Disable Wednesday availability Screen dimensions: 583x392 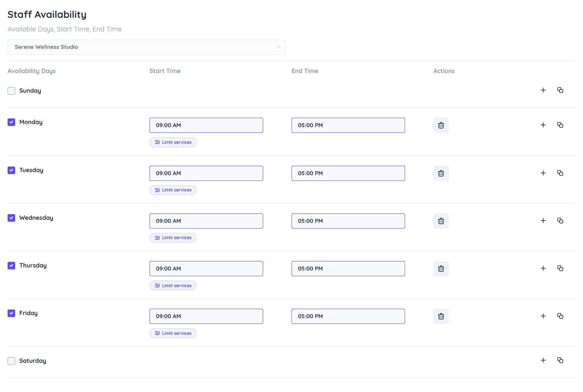click(11, 218)
